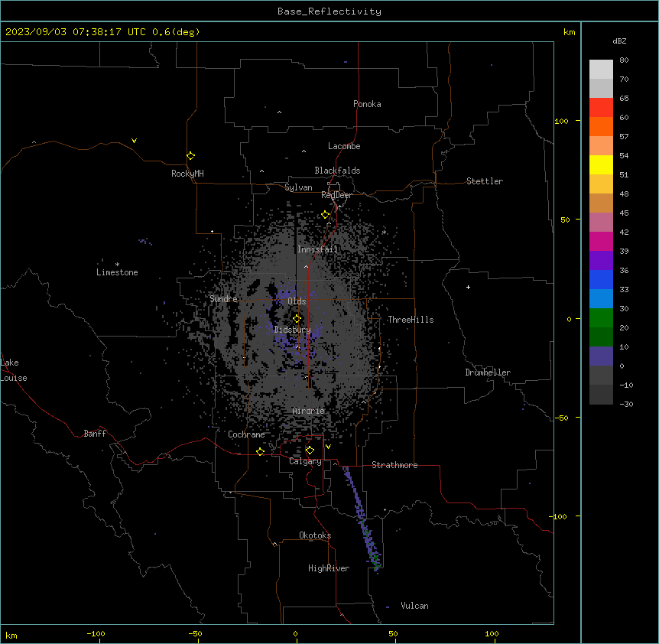Click the km unit label at bottom left
The height and width of the screenshot is (644, 659).
[11, 636]
